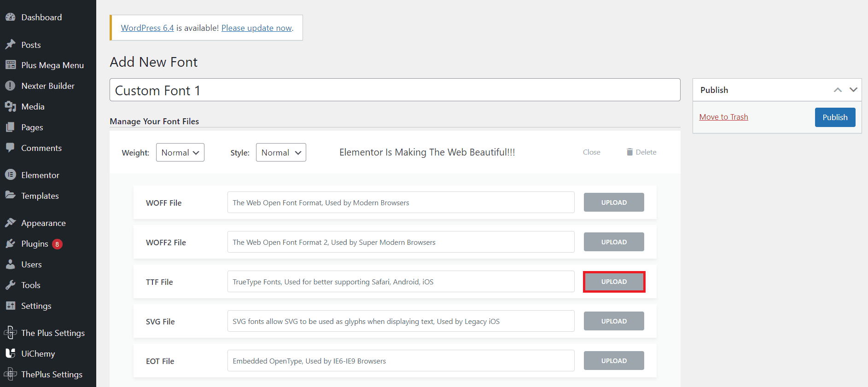The image size is (868, 387).
Task: Upload an SVG file
Action: (x=614, y=321)
